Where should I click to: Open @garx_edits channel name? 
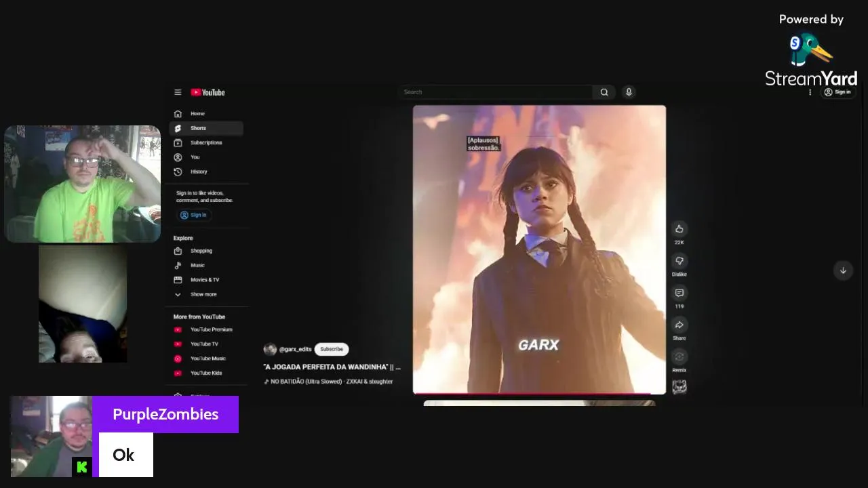[296, 349]
